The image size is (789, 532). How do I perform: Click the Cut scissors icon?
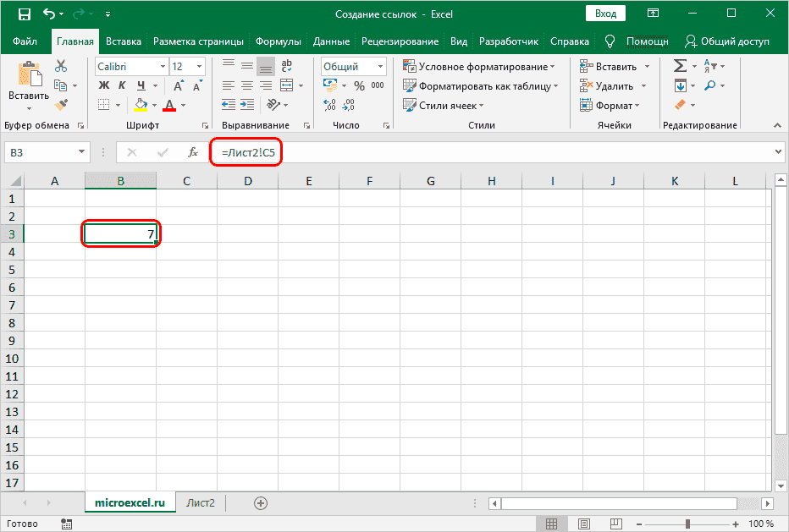click(61, 66)
